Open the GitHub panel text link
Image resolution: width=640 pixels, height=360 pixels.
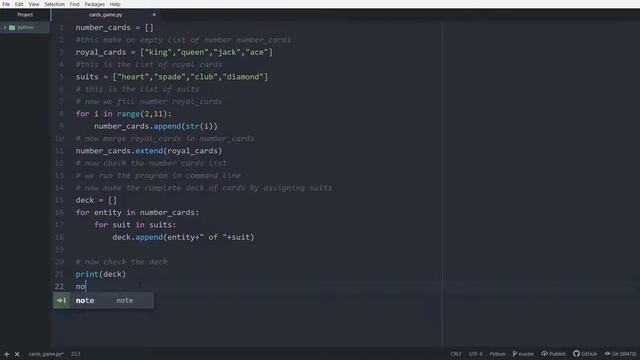(589, 354)
